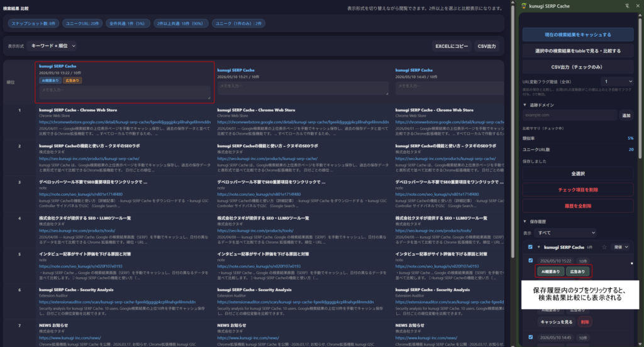Click EXCELにコピー button
The image size is (644, 347).
pyautogui.click(x=452, y=47)
